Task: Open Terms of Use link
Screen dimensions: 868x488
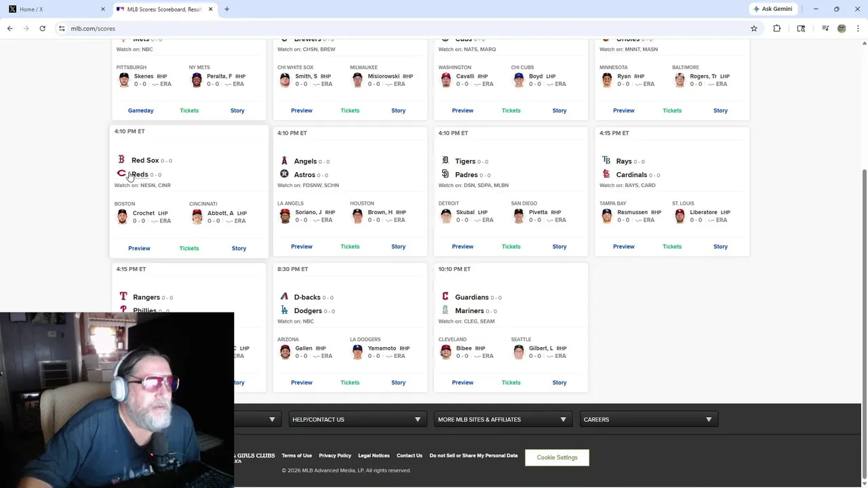Action: [297, 455]
